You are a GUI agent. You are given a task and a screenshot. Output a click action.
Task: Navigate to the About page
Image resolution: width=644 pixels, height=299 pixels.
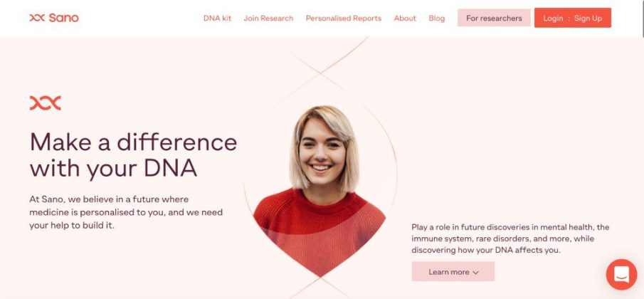click(x=405, y=18)
